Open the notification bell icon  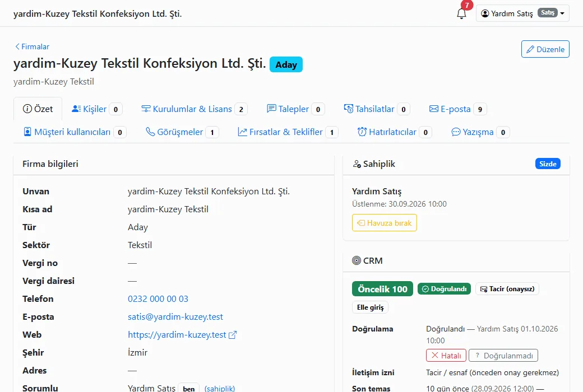click(x=461, y=14)
